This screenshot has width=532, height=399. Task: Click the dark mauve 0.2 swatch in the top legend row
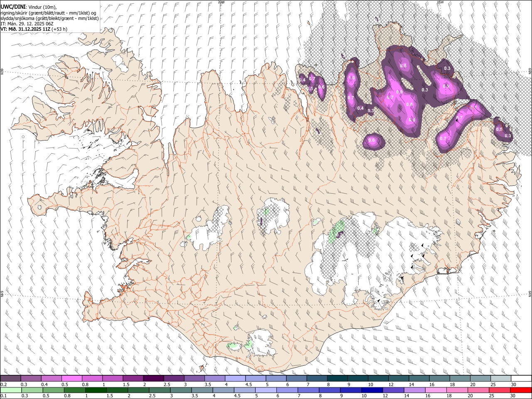[x=10, y=379]
